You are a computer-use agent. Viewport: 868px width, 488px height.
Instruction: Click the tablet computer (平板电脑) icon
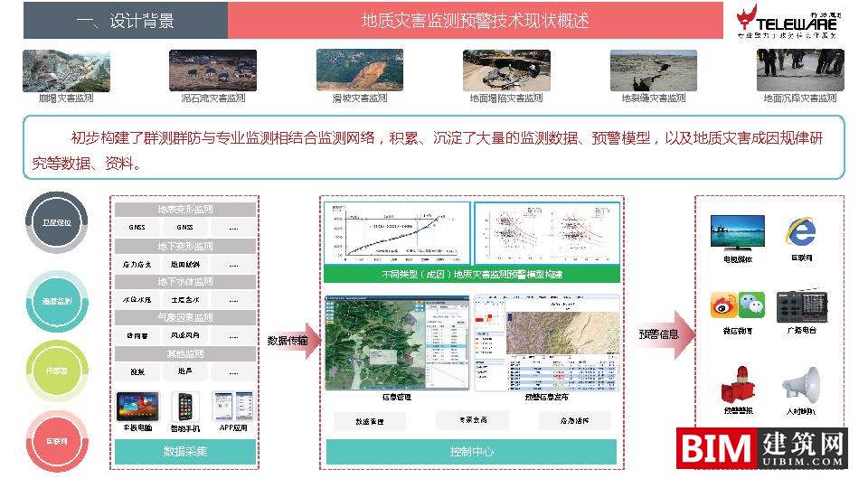click(x=137, y=404)
